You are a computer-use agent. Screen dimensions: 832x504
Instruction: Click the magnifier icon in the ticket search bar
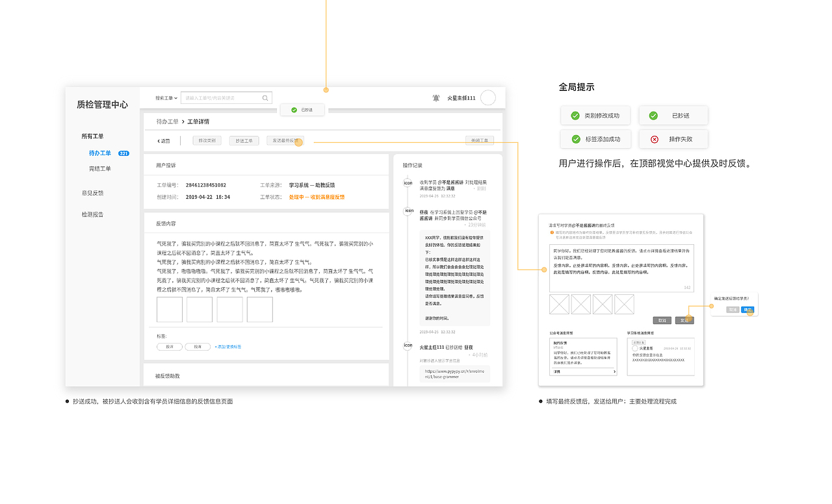click(265, 97)
